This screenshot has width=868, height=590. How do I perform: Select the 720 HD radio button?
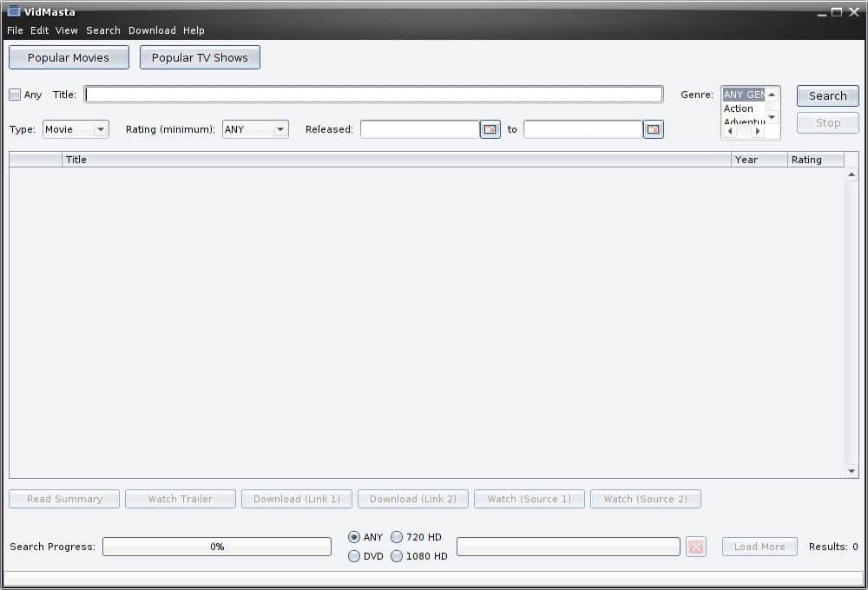397,537
